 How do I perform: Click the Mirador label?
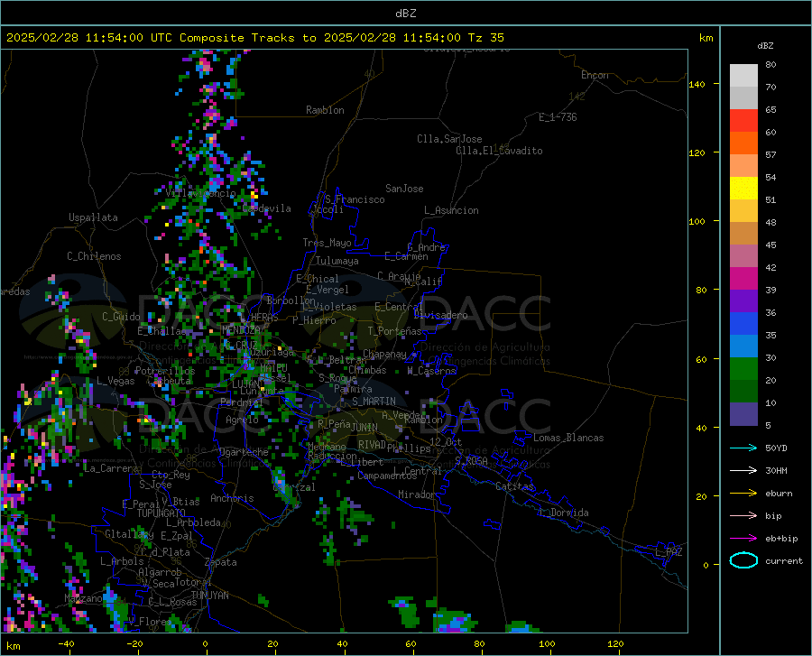tap(417, 494)
